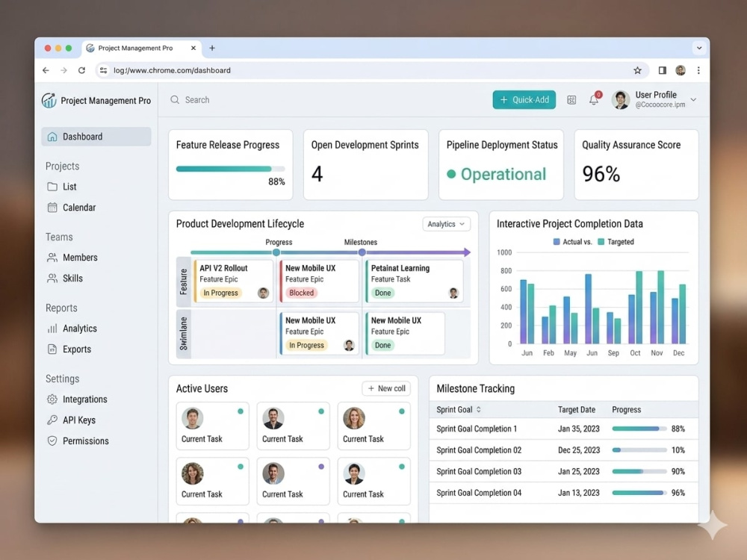Click the 96% Quality Assurance Score value
Image resolution: width=747 pixels, height=560 pixels.
coord(601,174)
